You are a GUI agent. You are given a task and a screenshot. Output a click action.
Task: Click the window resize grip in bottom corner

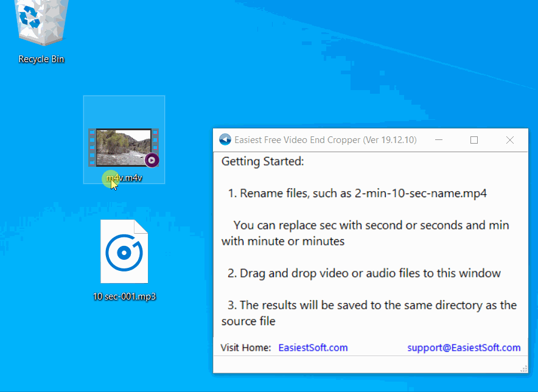pyautogui.click(x=523, y=369)
